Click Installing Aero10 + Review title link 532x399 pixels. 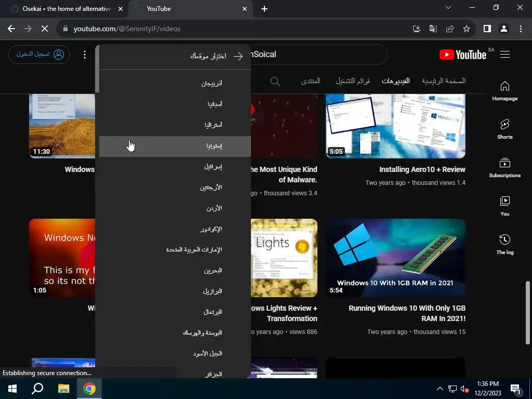[422, 169]
